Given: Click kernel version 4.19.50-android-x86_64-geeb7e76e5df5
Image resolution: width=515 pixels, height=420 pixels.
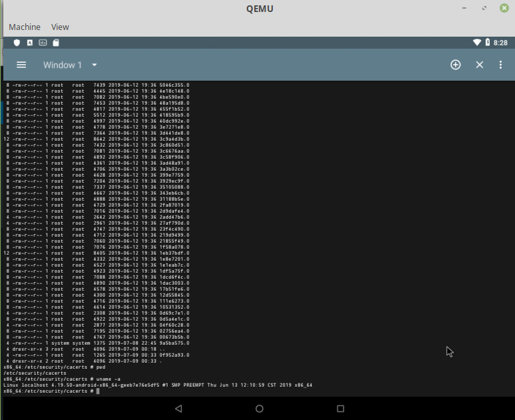Looking at the screenshot, I should [x=105, y=385].
